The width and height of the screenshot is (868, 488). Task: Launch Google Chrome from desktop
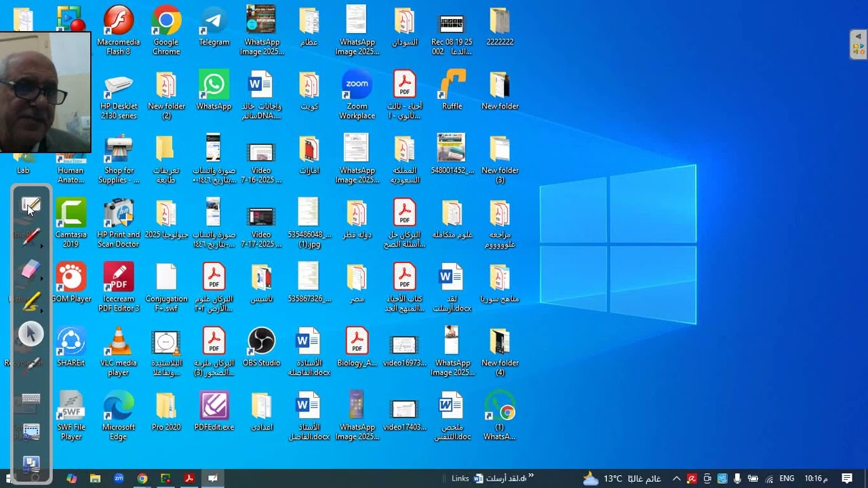pyautogui.click(x=166, y=30)
